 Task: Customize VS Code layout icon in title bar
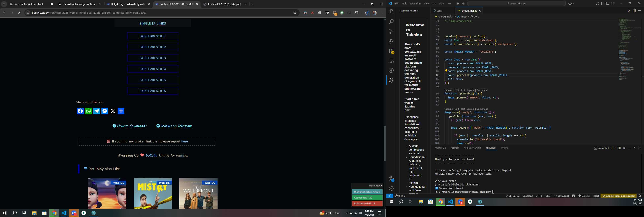pos(597,3)
